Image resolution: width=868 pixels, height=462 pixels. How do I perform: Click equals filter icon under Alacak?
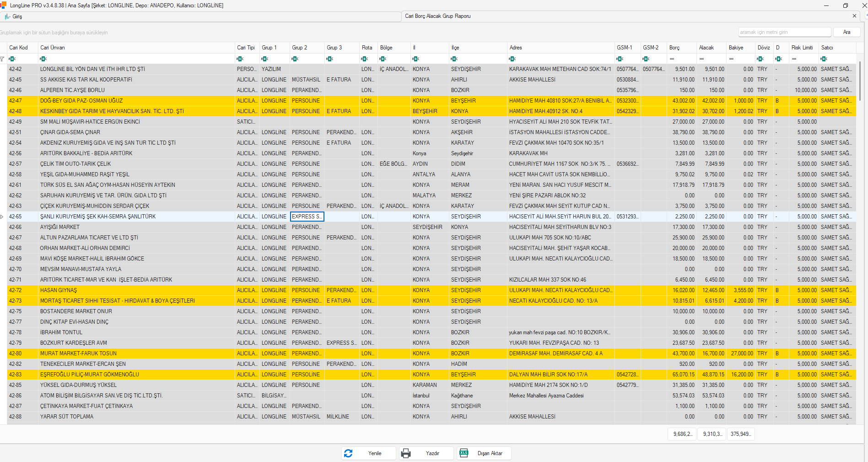tap(701, 59)
